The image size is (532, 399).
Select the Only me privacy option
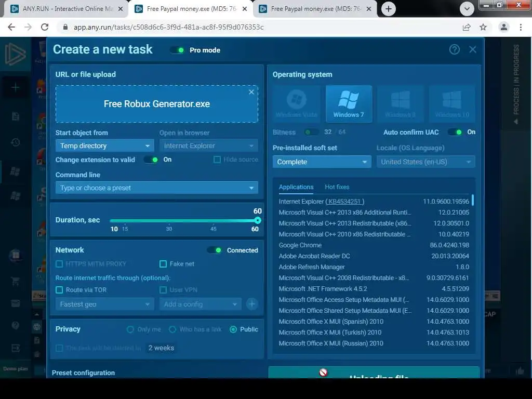click(130, 329)
